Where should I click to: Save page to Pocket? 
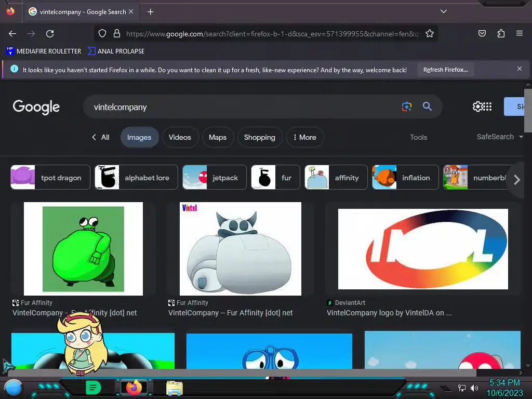(x=482, y=33)
